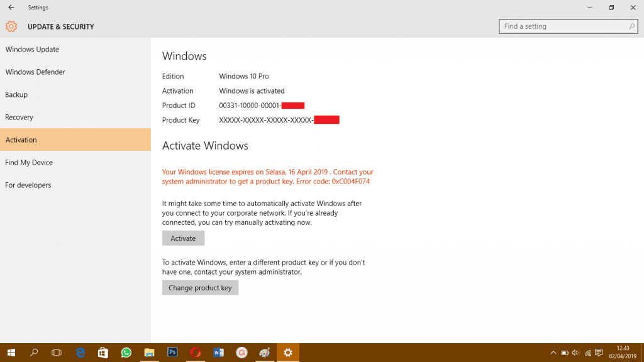Open the Windows Store taskbar icon
Image resolution: width=644 pixels, height=362 pixels.
click(103, 353)
